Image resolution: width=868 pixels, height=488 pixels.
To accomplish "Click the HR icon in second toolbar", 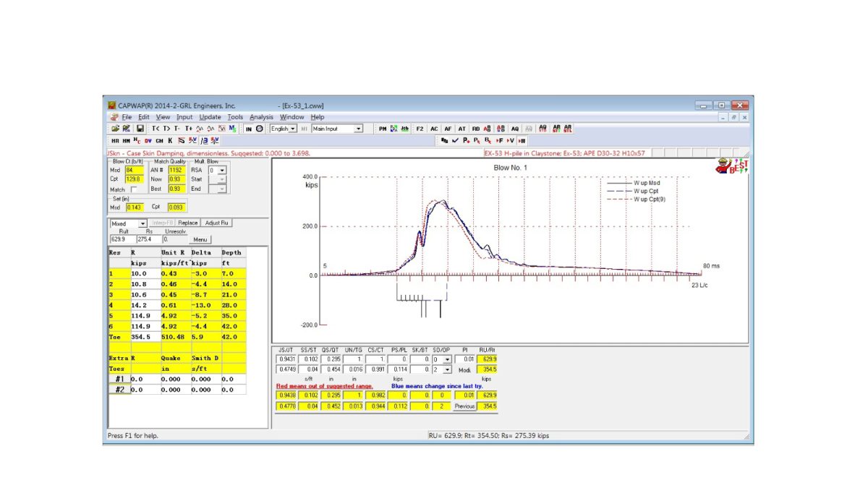I will point(115,141).
